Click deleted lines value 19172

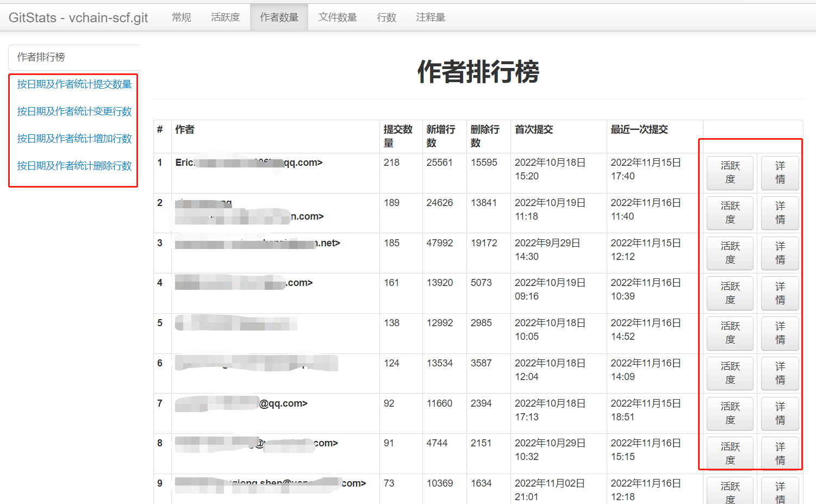(x=484, y=243)
